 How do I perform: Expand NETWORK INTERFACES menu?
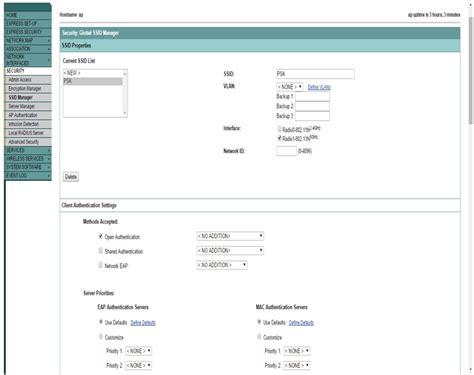28,60
